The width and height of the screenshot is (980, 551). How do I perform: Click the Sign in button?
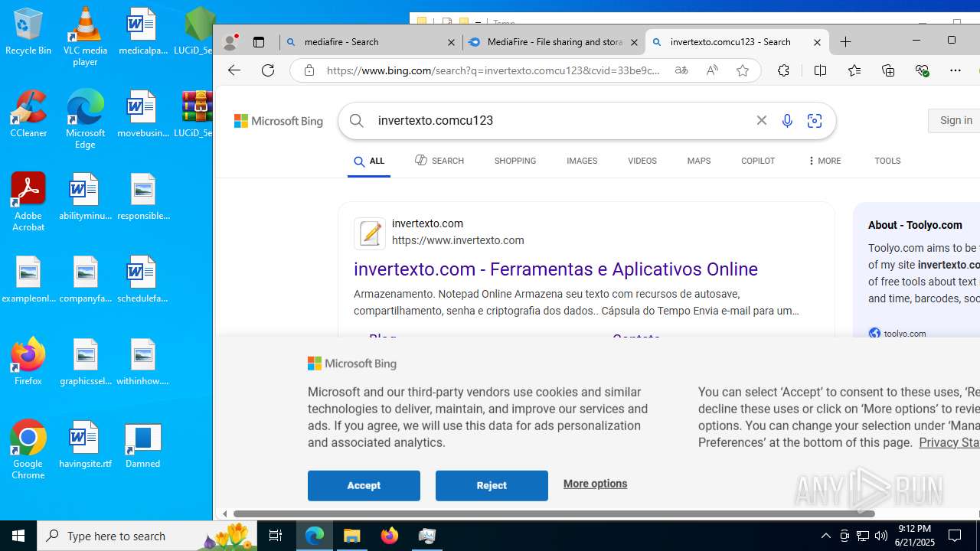pos(955,120)
